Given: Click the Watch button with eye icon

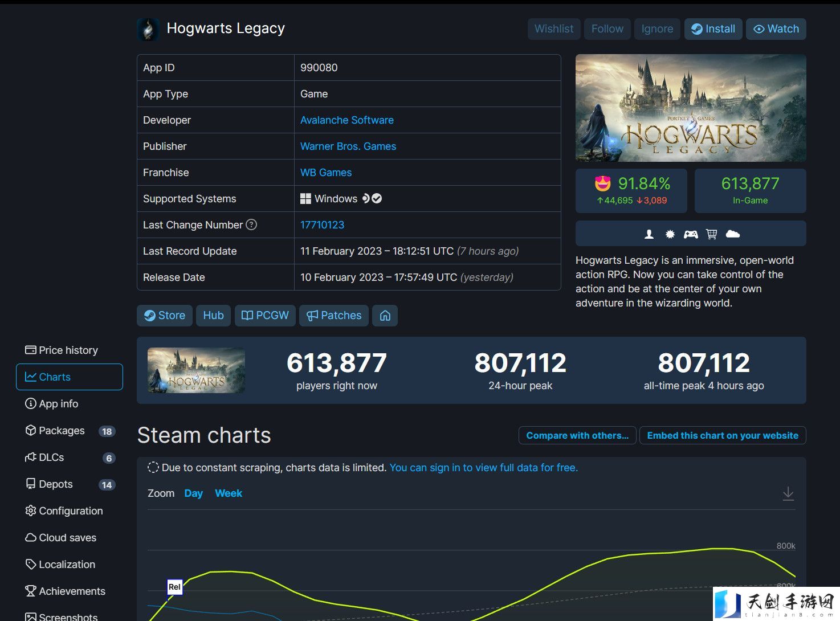Looking at the screenshot, I should point(776,29).
